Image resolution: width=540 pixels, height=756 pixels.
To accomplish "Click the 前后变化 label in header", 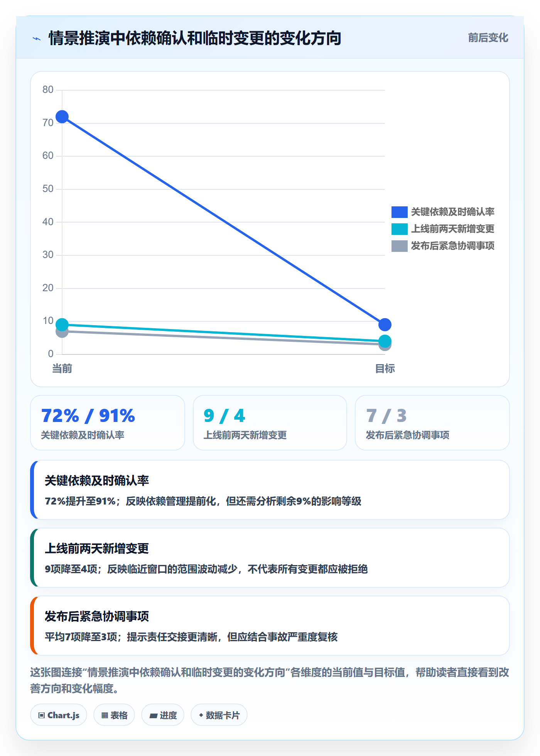I will pyautogui.click(x=488, y=38).
